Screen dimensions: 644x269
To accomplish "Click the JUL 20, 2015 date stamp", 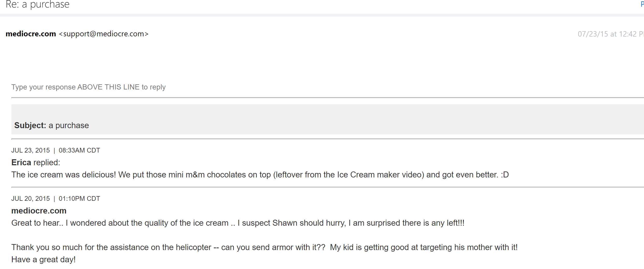I will click(31, 198).
